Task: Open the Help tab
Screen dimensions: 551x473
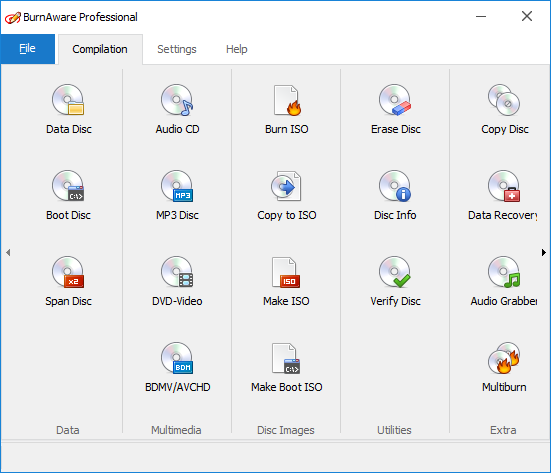Action: click(236, 49)
